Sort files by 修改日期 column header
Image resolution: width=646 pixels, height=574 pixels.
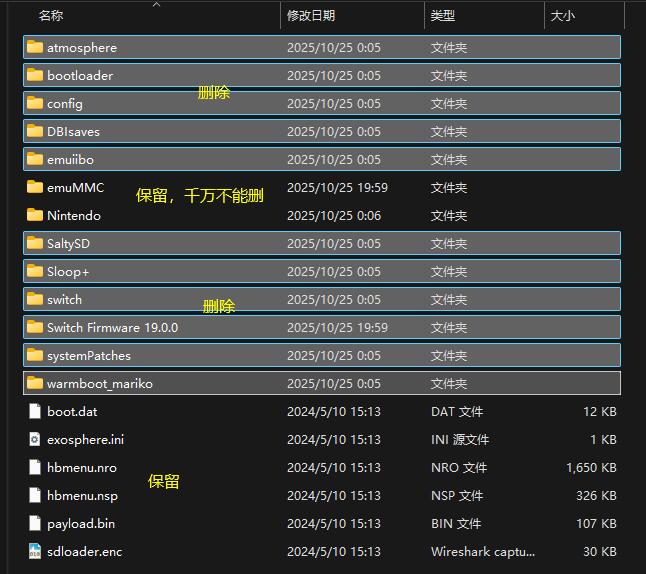(311, 16)
